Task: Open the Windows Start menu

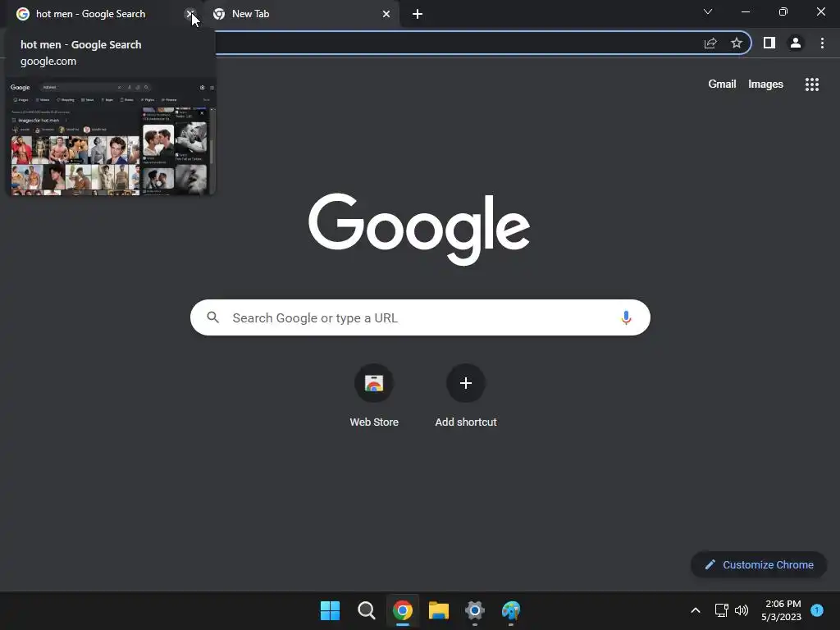Action: (x=330, y=610)
